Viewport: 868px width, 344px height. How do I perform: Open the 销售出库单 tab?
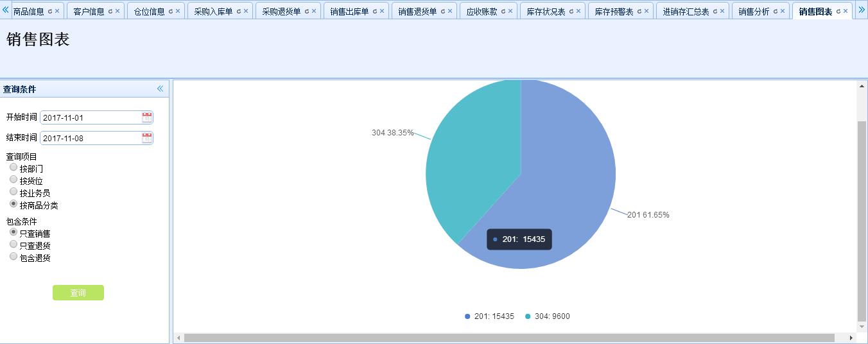click(349, 12)
